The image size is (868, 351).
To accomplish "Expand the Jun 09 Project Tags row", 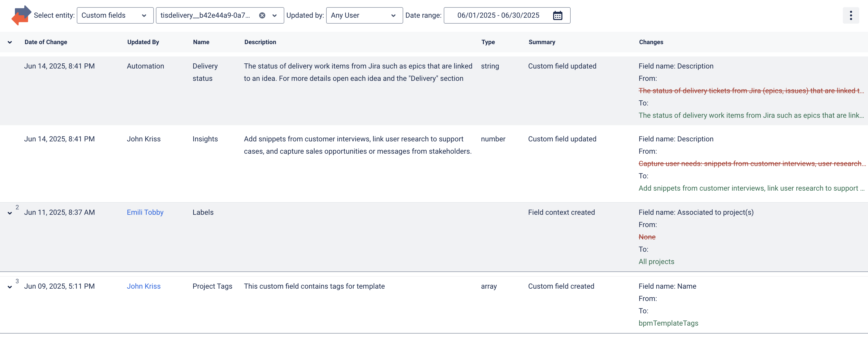I will pos(10,287).
